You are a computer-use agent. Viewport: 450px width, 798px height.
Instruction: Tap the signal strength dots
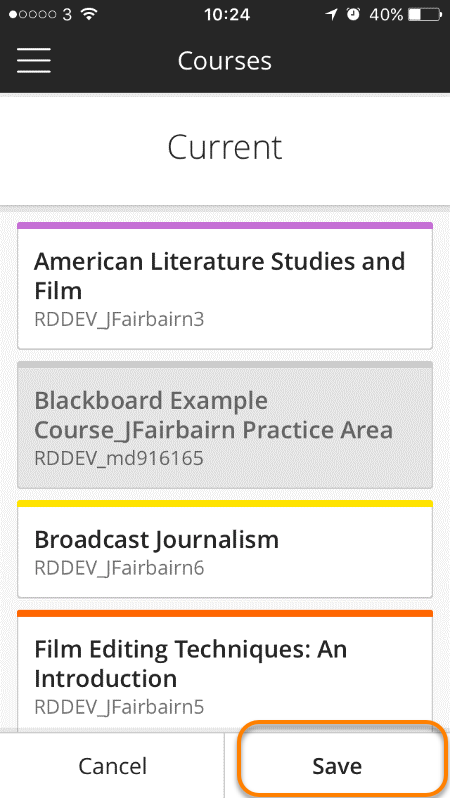click(32, 14)
